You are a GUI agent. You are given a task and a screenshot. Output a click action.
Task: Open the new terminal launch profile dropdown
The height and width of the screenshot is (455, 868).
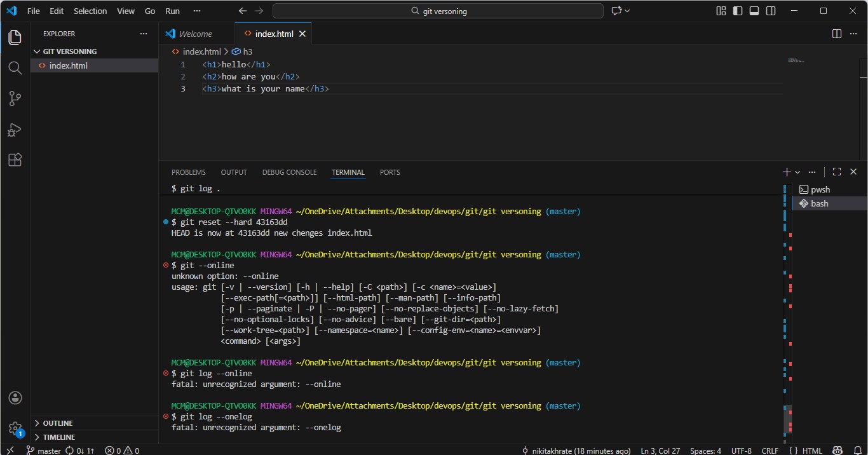tap(797, 172)
